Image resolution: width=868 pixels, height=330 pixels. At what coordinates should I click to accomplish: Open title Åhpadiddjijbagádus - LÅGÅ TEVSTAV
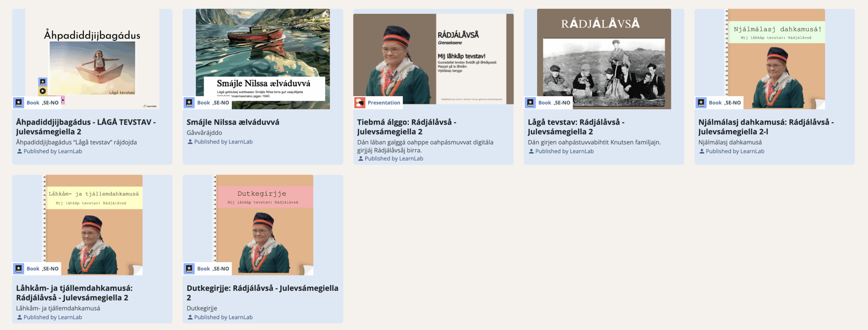point(86,127)
